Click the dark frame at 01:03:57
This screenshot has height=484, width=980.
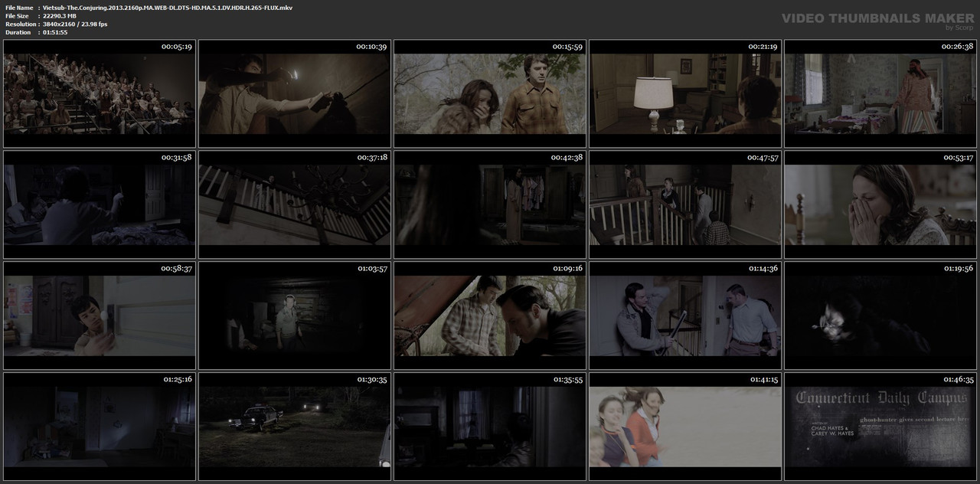click(x=295, y=316)
